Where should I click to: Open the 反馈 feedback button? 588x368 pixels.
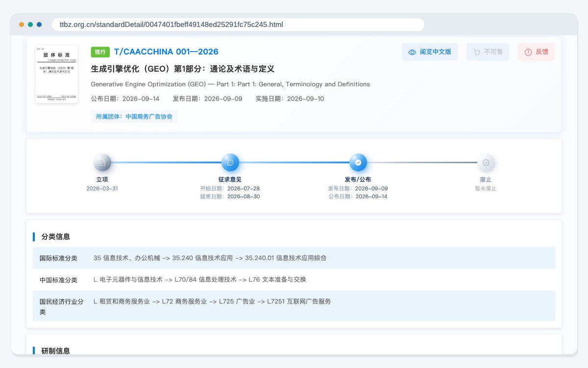(536, 52)
